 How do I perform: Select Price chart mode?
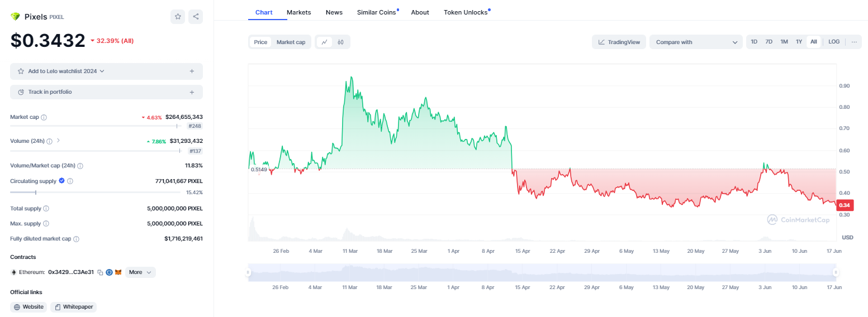click(x=260, y=42)
